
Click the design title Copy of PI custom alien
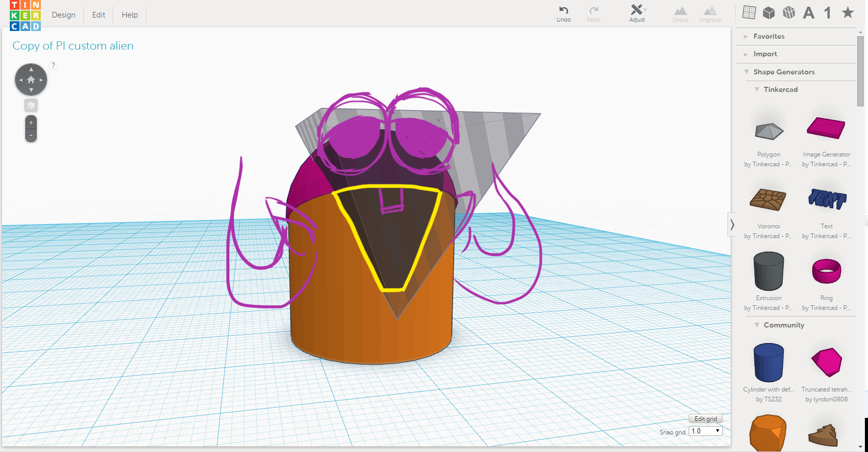(x=73, y=46)
